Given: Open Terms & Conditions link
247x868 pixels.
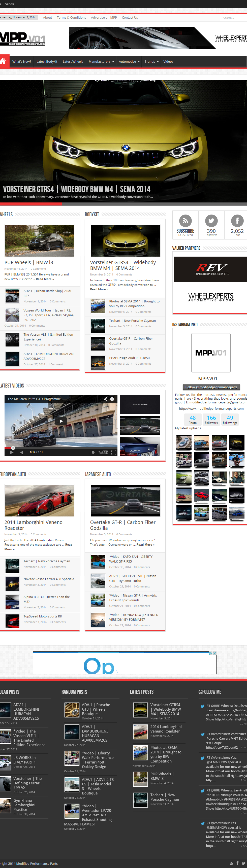Looking at the screenshot, I should tap(72, 18).
